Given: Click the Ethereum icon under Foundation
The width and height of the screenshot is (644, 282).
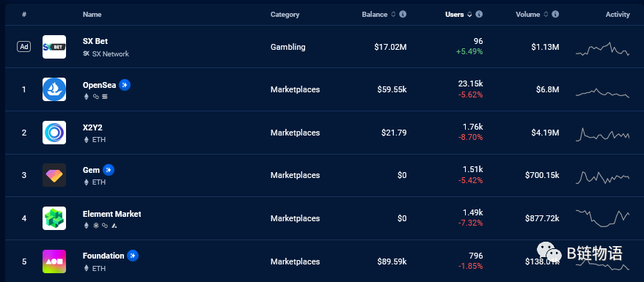Looking at the screenshot, I should 87,269.
